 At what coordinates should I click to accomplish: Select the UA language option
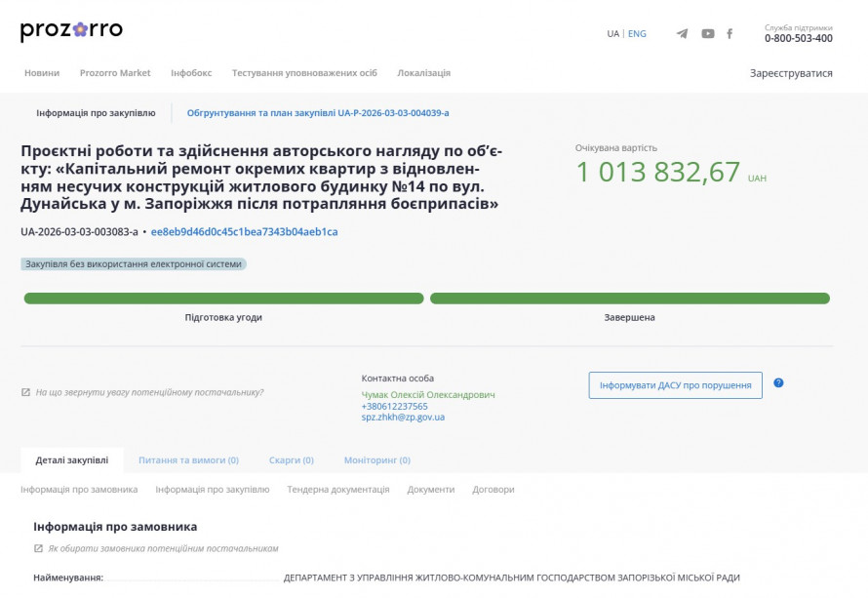tap(614, 33)
